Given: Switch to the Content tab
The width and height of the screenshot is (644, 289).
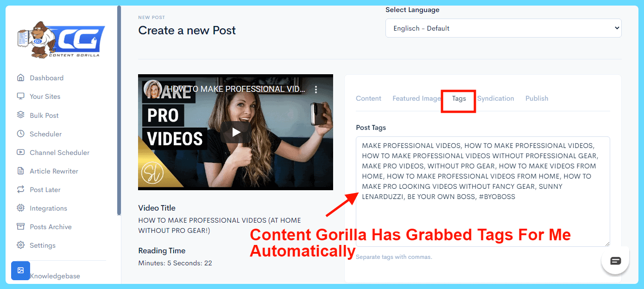Looking at the screenshot, I should pyautogui.click(x=368, y=98).
